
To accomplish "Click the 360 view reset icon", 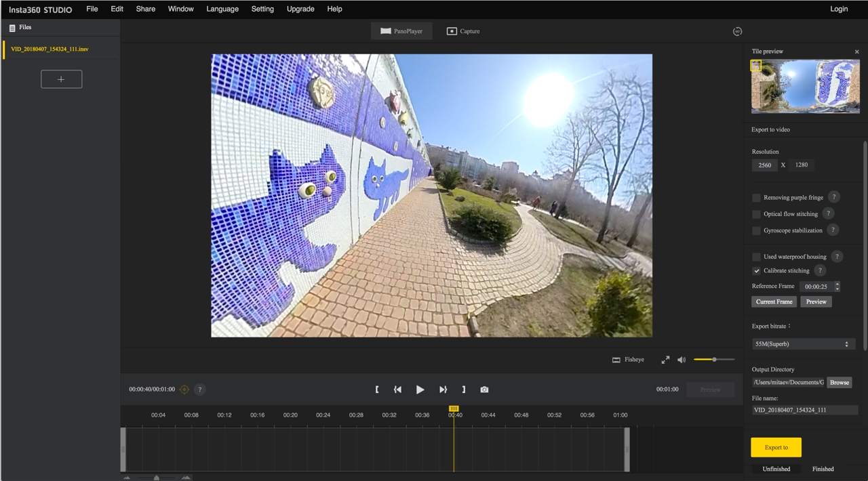I will (x=737, y=31).
